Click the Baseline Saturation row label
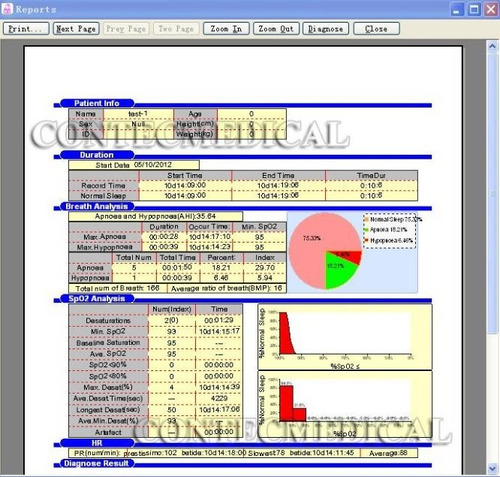 click(x=108, y=343)
